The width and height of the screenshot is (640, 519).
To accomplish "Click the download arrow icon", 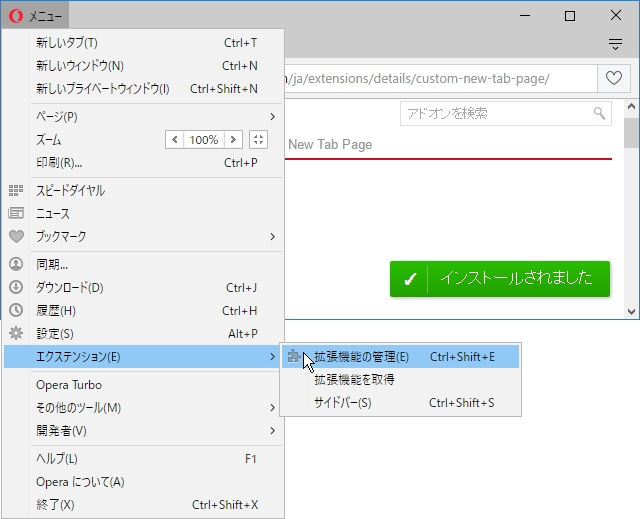I will (16, 287).
